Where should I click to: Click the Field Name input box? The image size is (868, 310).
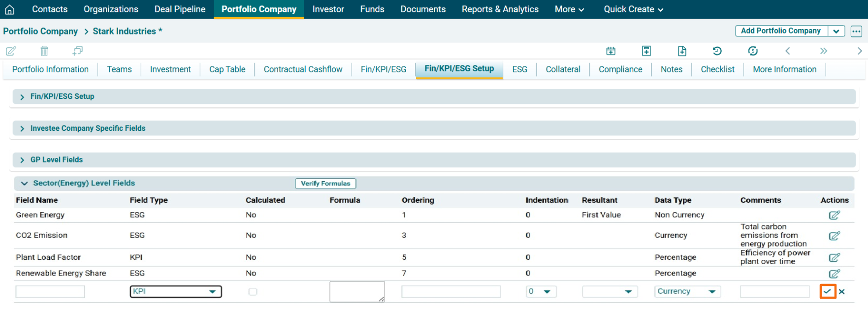(50, 291)
